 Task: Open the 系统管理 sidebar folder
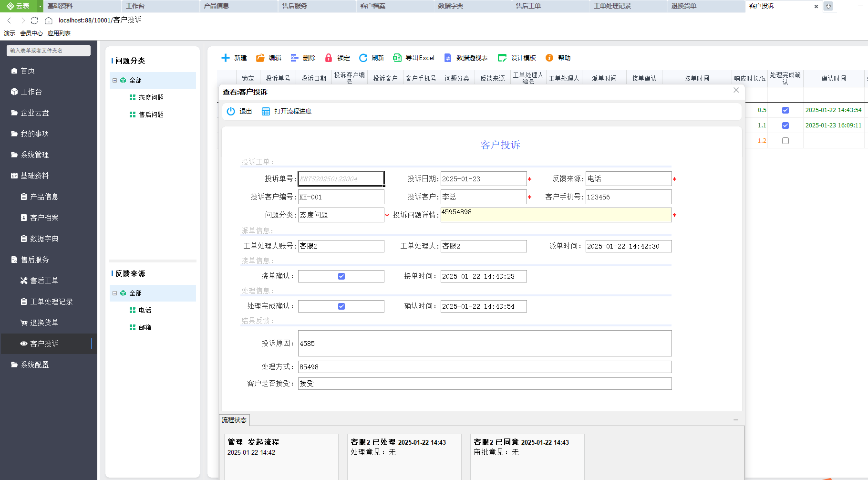pyautogui.click(x=34, y=155)
